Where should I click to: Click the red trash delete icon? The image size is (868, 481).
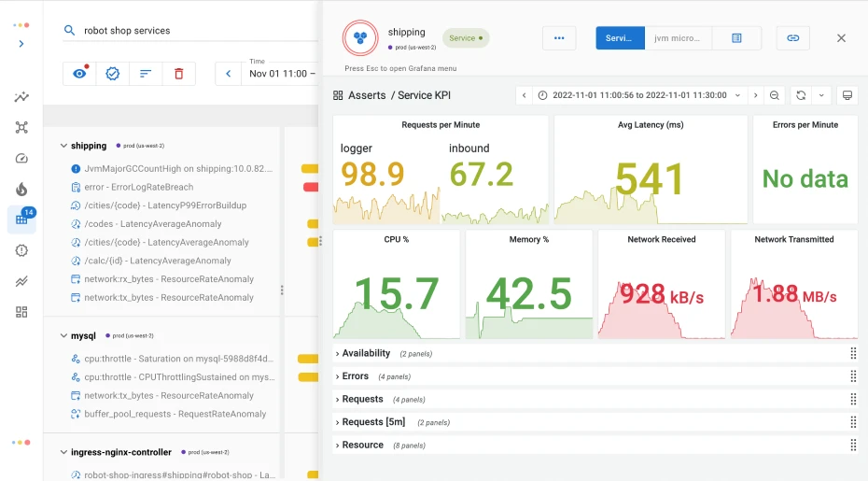(178, 74)
